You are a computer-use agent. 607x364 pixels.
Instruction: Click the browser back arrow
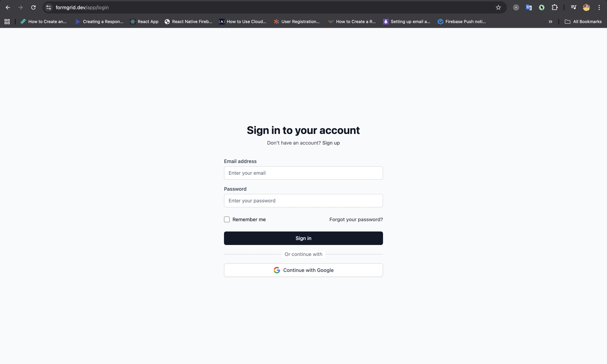pyautogui.click(x=8, y=8)
